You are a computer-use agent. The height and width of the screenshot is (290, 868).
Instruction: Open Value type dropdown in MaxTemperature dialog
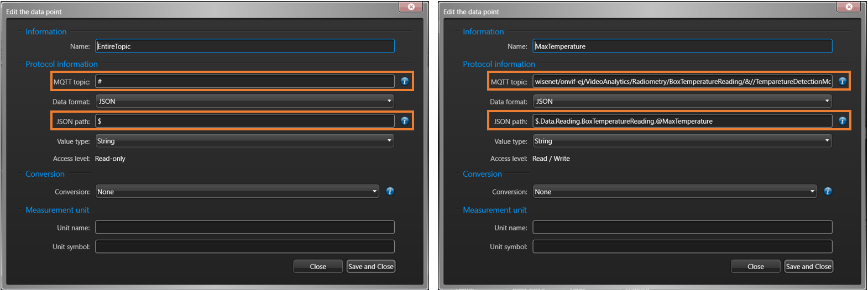682,141
